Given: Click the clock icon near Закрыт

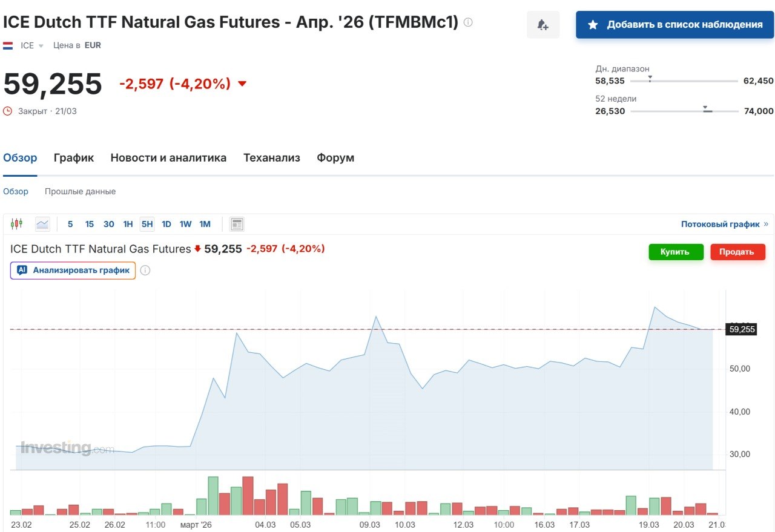Looking at the screenshot, I should tap(7, 111).
